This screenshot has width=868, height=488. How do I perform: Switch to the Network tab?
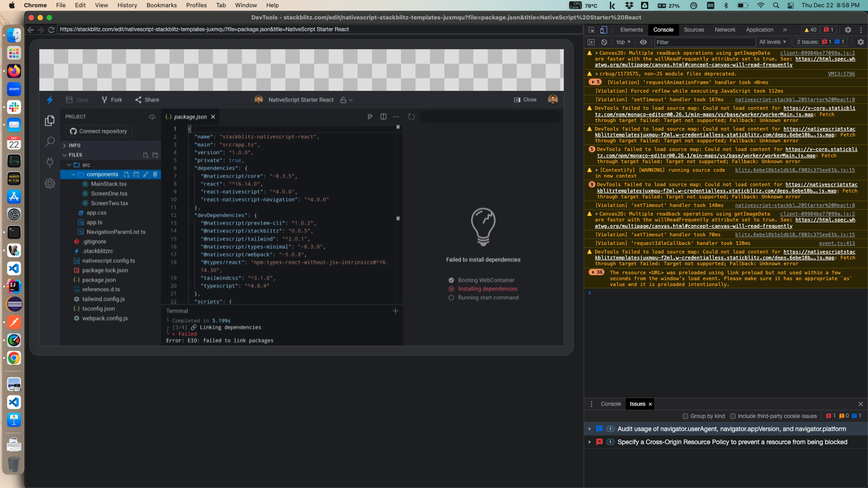click(x=725, y=30)
